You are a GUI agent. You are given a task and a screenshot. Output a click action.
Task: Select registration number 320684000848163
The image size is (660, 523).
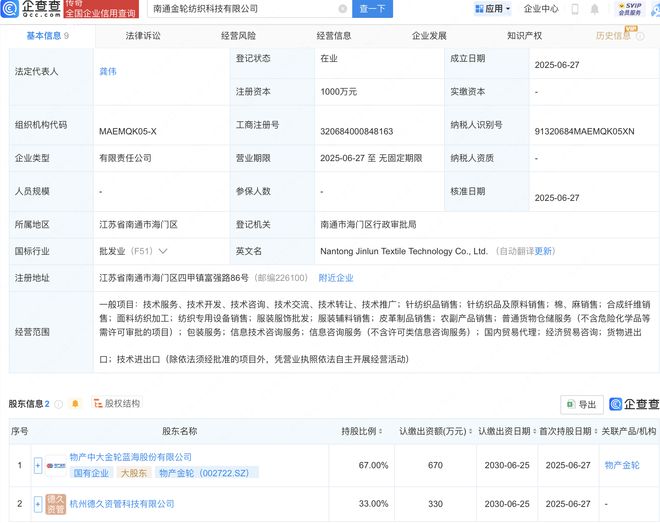pyautogui.click(x=357, y=131)
